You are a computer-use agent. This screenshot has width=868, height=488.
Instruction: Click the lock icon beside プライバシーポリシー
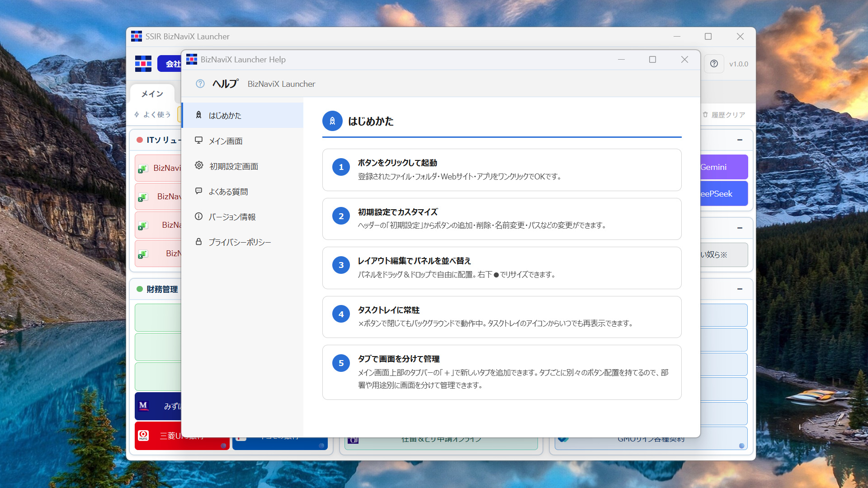(x=198, y=241)
